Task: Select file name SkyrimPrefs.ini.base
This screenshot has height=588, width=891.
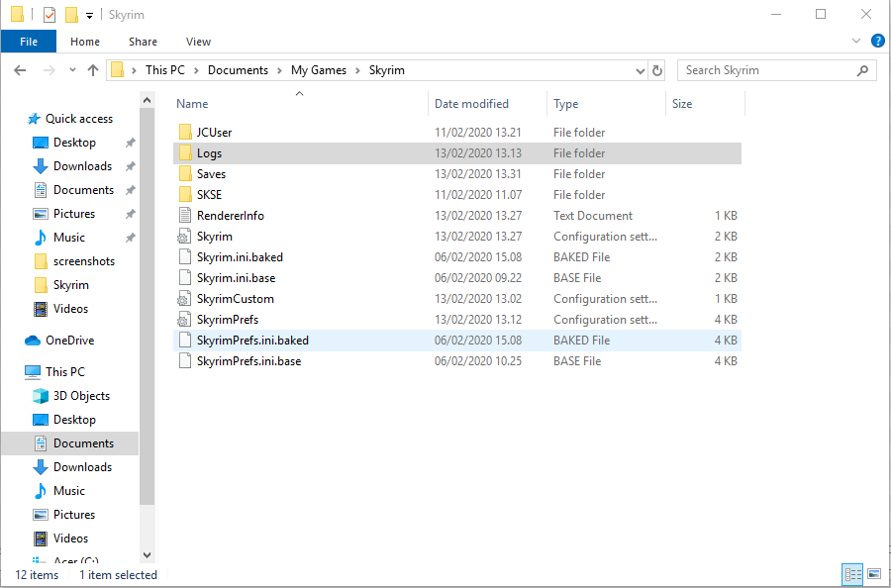Action: (x=248, y=361)
